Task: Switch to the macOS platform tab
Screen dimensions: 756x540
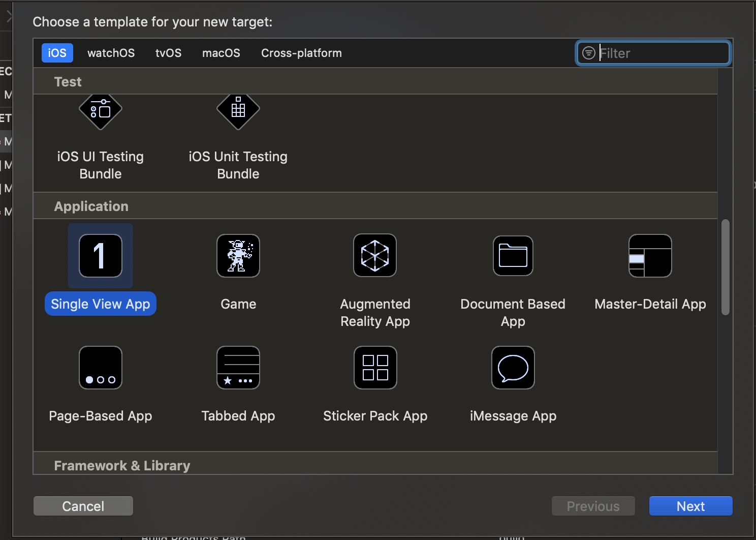Action: [x=221, y=53]
